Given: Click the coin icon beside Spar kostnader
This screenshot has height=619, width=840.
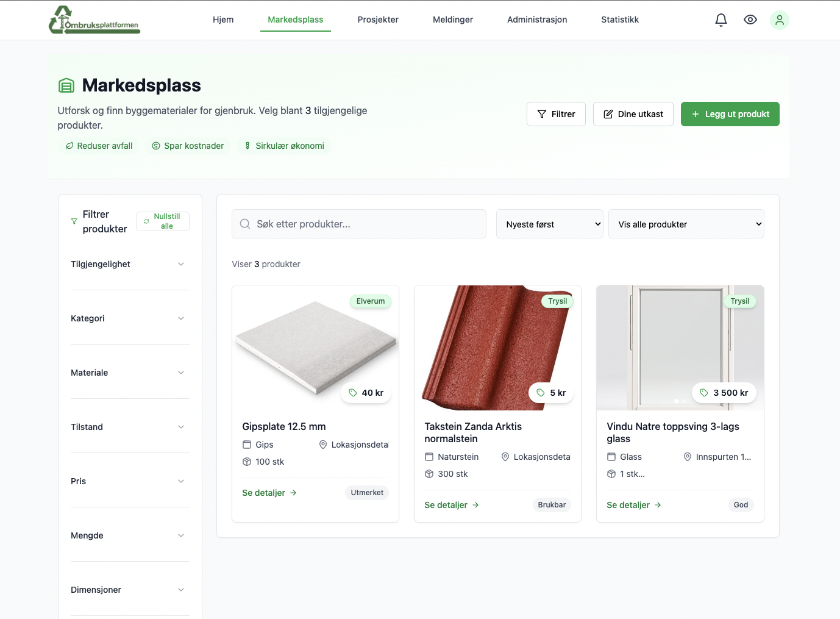Looking at the screenshot, I should (x=156, y=146).
